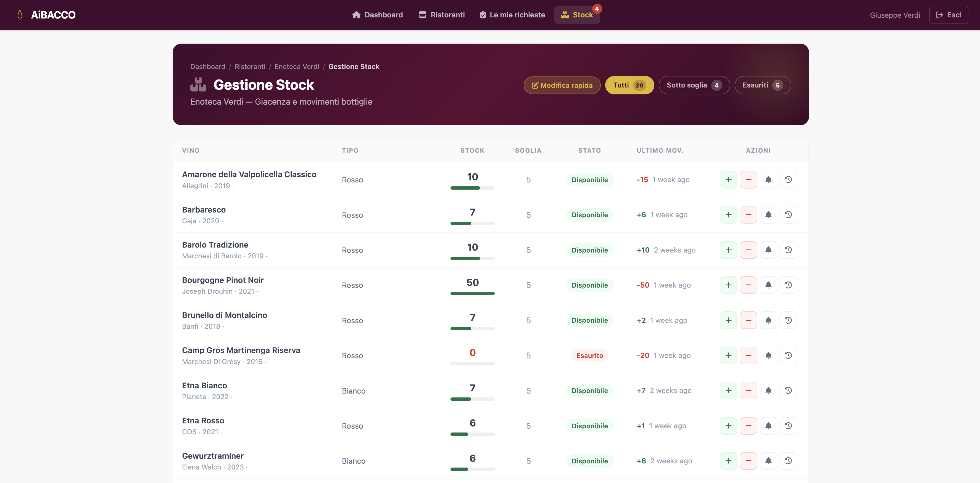Open history for Brunello di Montalcino
The height and width of the screenshot is (483, 980).
point(788,320)
